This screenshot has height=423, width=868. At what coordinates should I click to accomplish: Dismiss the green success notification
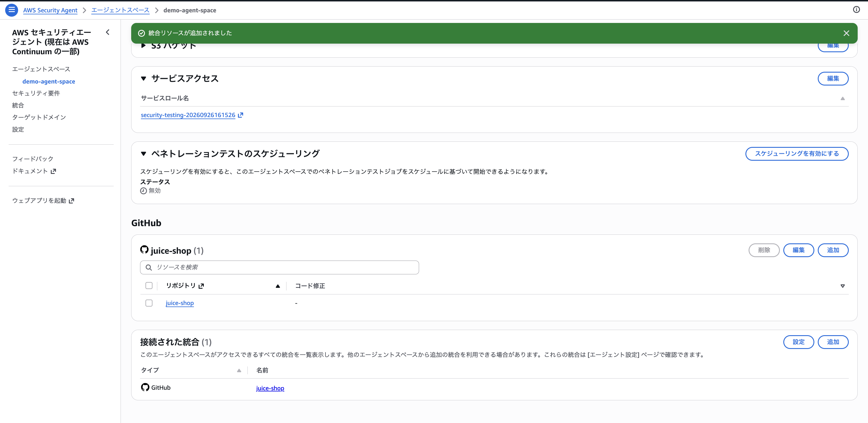coord(846,33)
